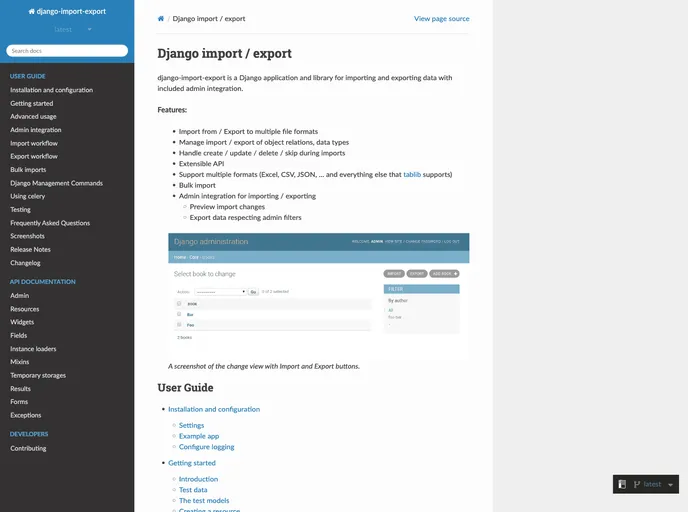Image resolution: width=688 pixels, height=512 pixels.
Task: Go to Advanced usage in sidebar
Action: [33, 117]
